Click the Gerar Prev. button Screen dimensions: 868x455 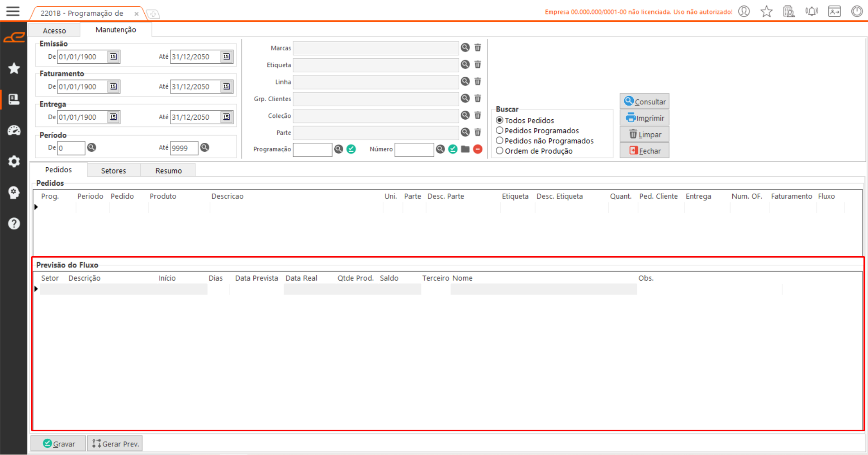click(115, 444)
